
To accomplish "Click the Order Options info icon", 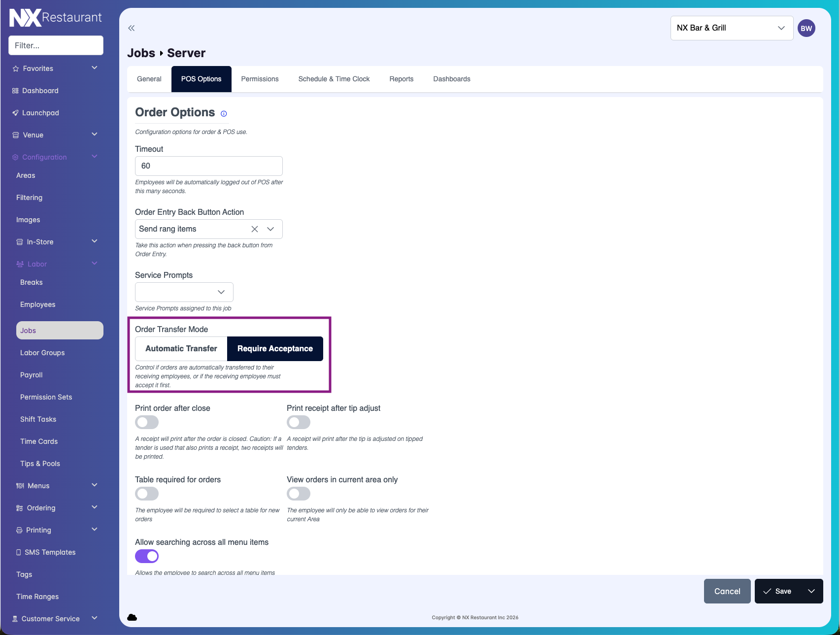I will point(224,114).
